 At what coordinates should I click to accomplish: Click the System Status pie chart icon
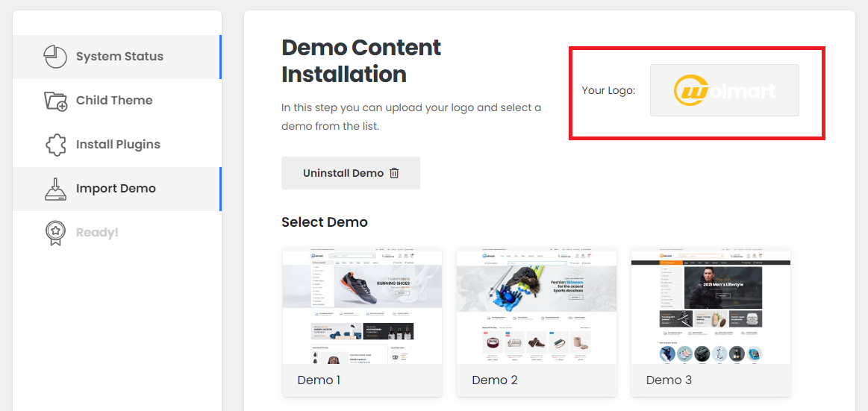coord(54,57)
